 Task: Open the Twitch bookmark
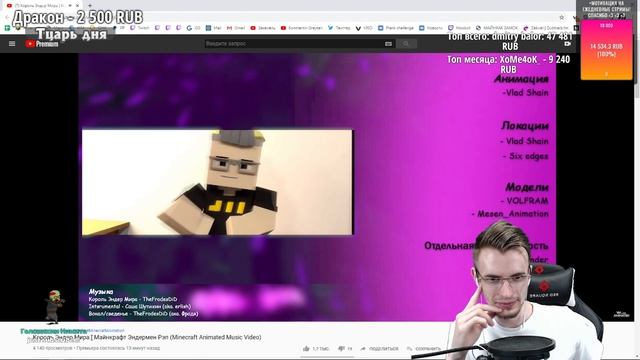coord(140,28)
